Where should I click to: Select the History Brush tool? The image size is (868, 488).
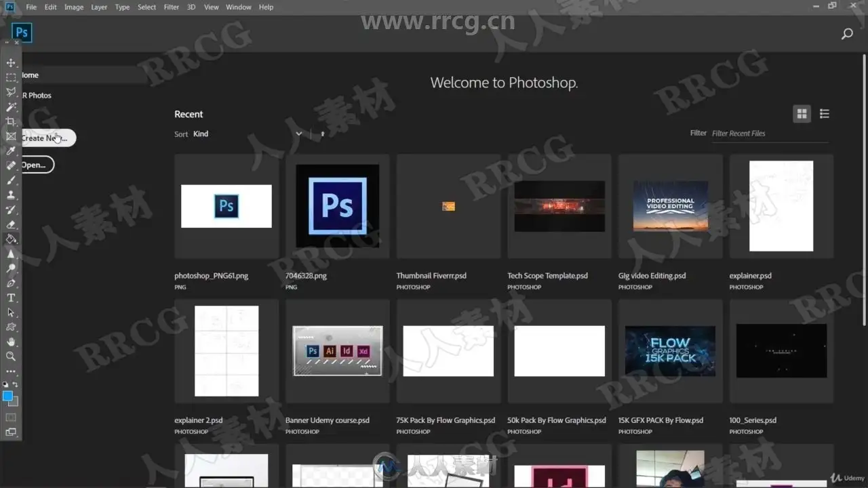pos(11,210)
